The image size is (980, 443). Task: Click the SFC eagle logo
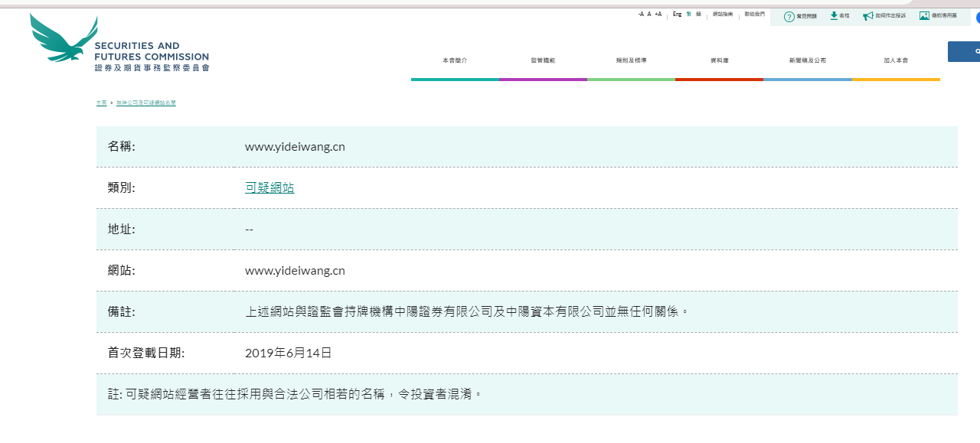coord(64,38)
